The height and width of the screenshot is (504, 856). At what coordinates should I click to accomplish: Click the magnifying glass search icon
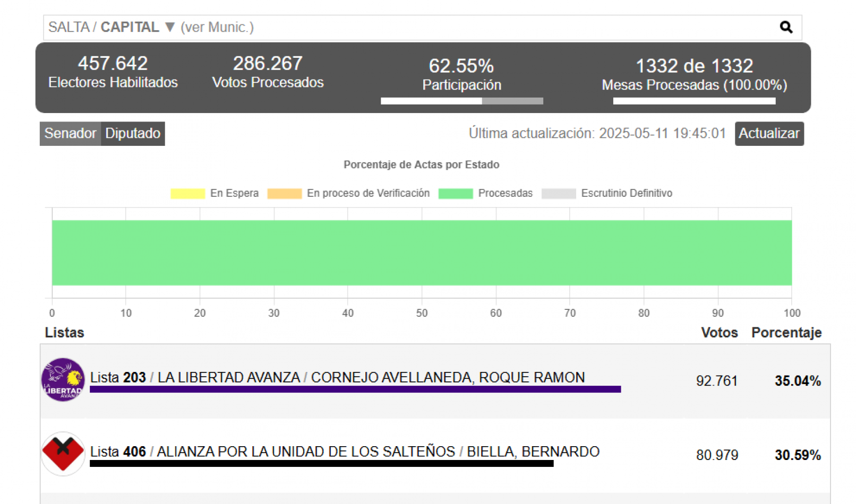tap(786, 27)
